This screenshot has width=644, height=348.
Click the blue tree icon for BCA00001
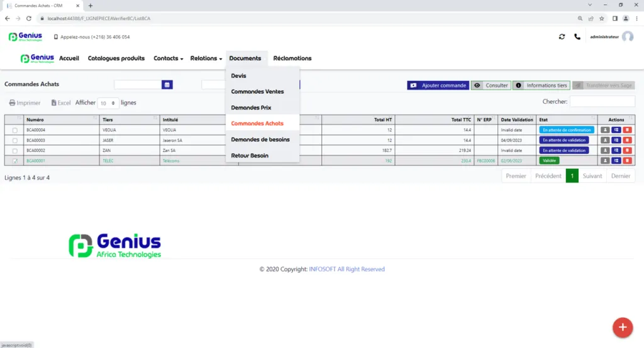coord(616,160)
